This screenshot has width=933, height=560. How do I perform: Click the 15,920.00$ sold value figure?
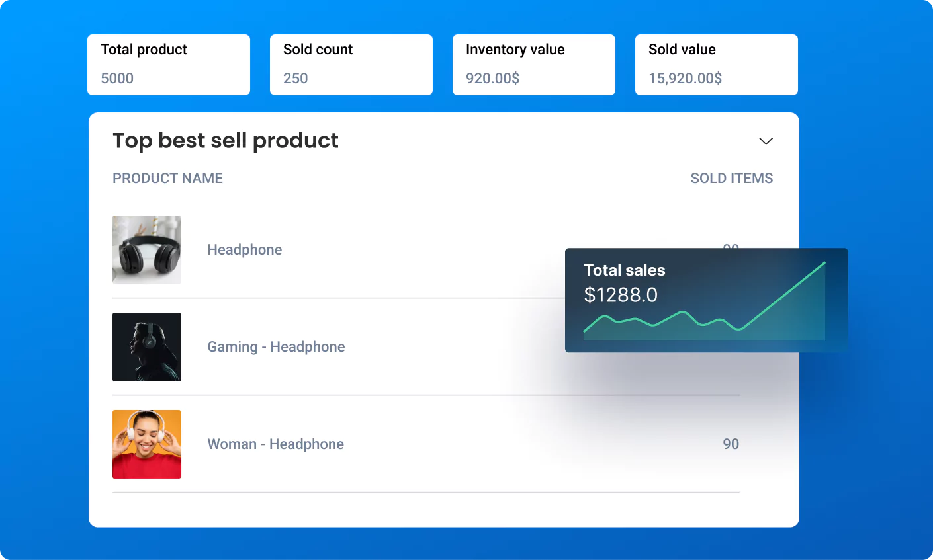(x=685, y=79)
